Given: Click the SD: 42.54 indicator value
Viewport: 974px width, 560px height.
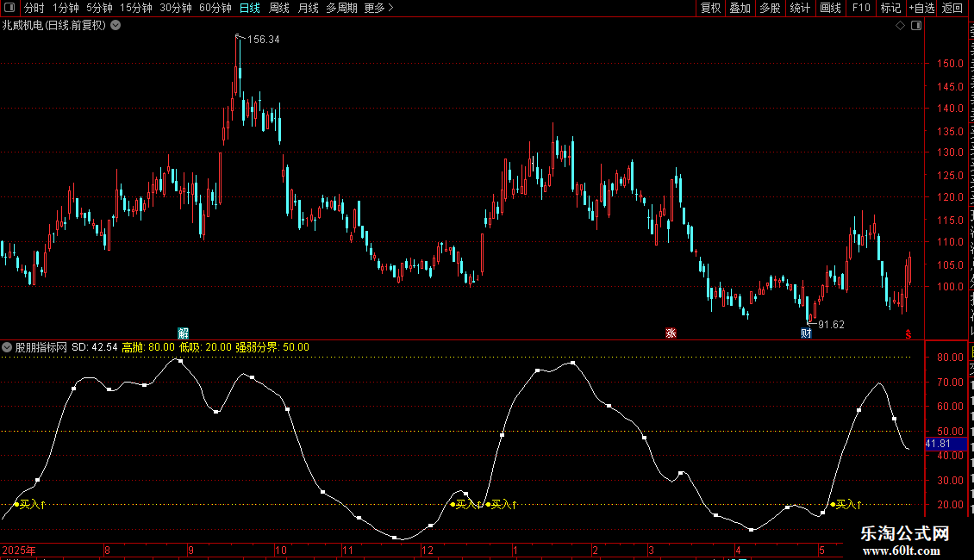Looking at the screenshot, I should (95, 347).
